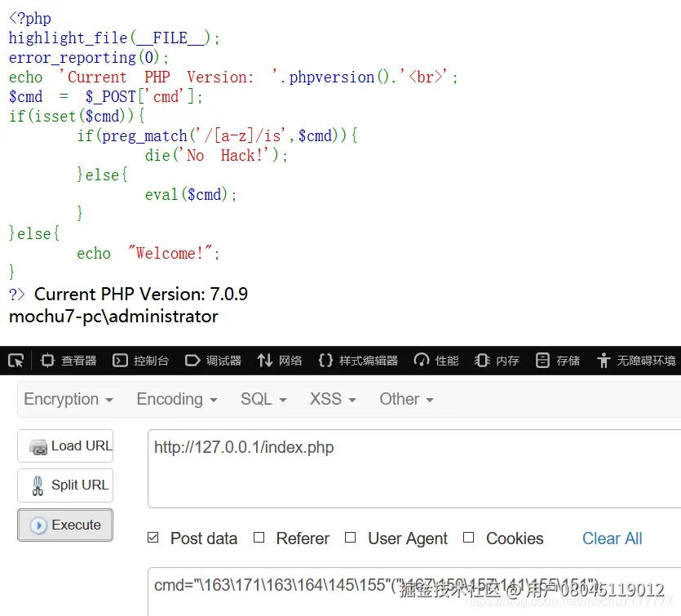Open the SQL dropdown menu

click(x=263, y=399)
